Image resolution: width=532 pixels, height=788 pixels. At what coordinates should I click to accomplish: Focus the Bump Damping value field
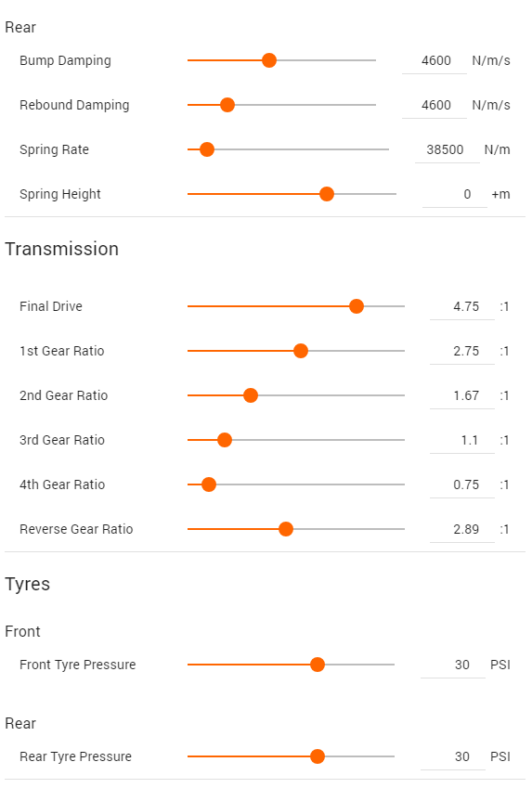tap(435, 61)
